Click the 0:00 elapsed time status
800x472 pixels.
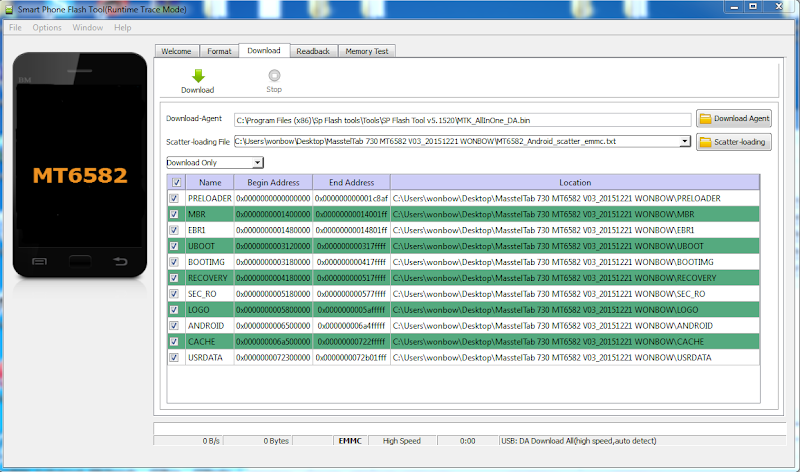click(467, 441)
